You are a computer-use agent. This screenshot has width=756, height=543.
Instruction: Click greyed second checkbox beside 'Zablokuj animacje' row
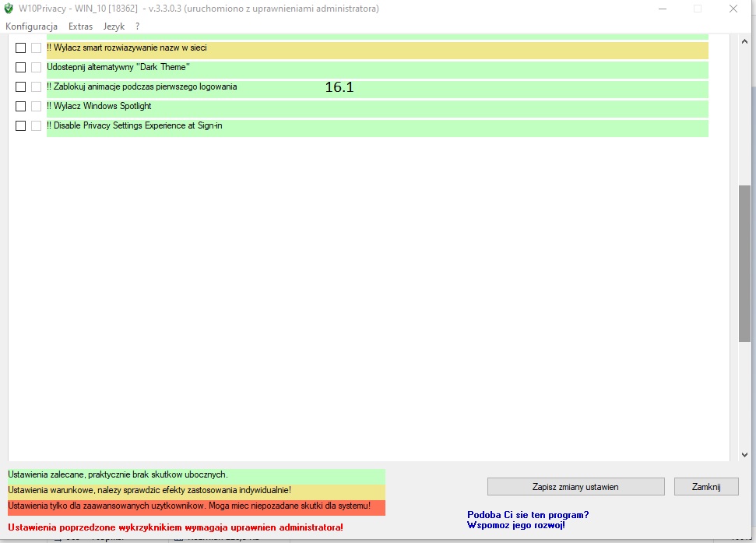pyautogui.click(x=36, y=86)
